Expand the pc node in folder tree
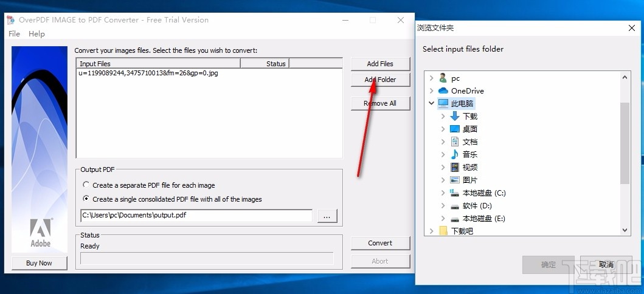The image size is (644, 294). (431, 78)
